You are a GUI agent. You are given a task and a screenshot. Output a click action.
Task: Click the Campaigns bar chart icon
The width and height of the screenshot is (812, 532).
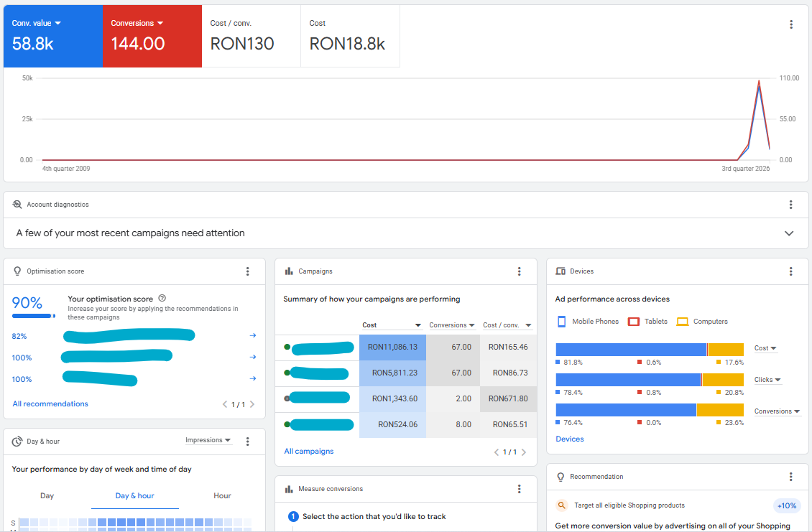pos(289,271)
